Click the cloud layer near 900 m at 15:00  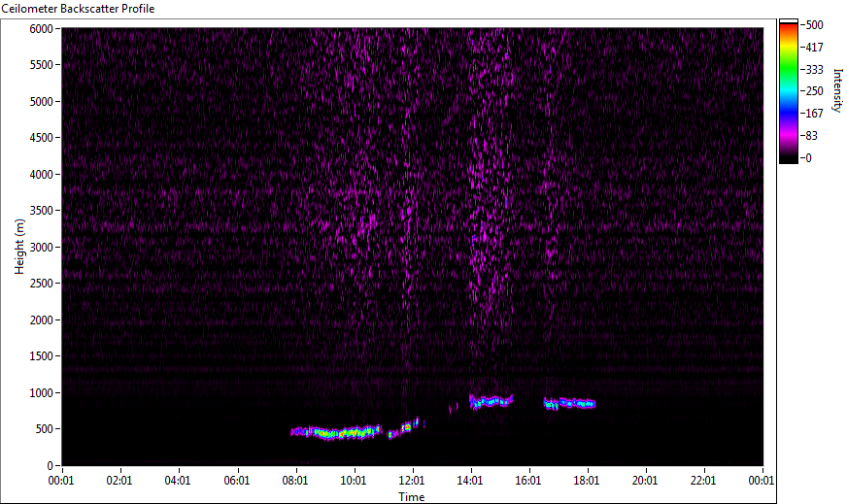tap(491, 402)
